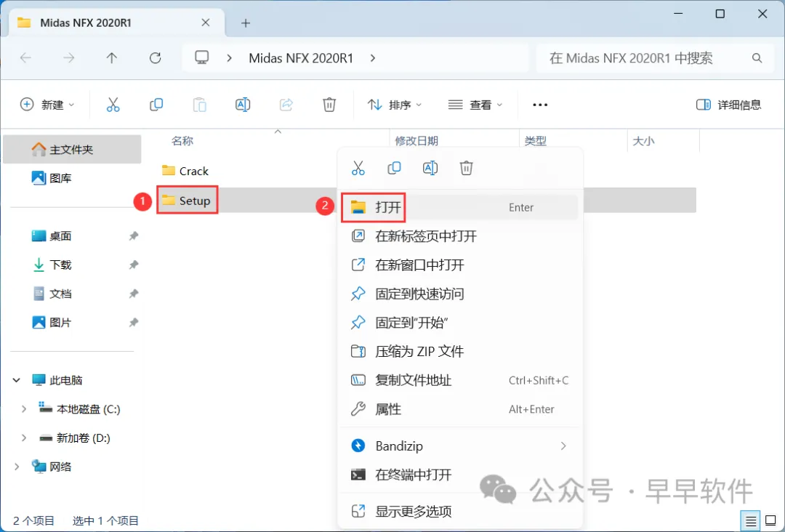Select the Setup folder
The height and width of the screenshot is (532, 785).
[186, 201]
